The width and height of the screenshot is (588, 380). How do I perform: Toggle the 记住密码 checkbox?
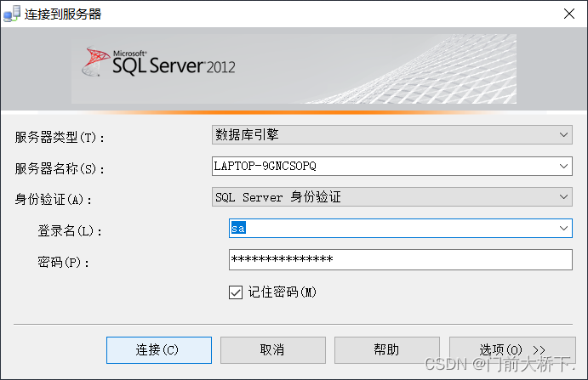[x=237, y=292]
